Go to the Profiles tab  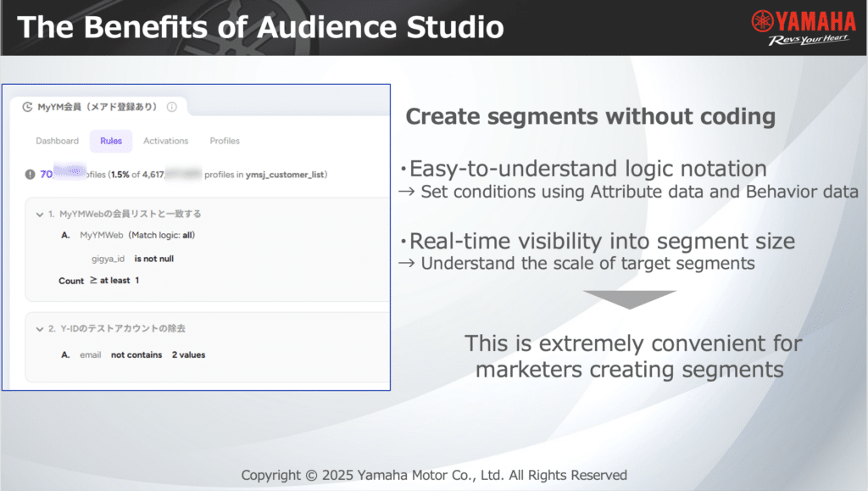point(225,141)
